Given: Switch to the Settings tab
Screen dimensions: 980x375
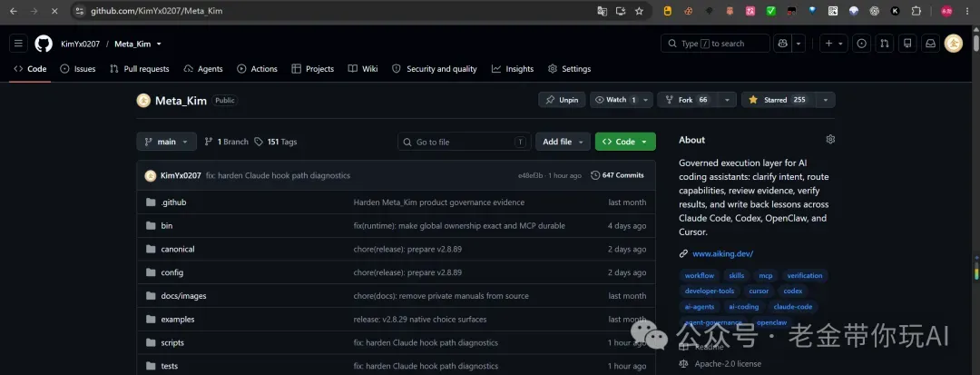Looking at the screenshot, I should tap(569, 69).
